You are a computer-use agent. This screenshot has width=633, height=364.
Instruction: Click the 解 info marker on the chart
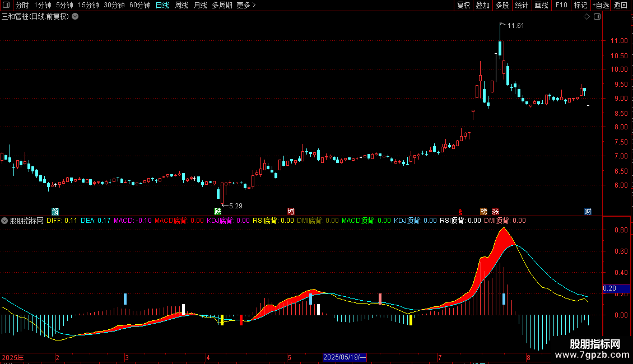click(55, 212)
